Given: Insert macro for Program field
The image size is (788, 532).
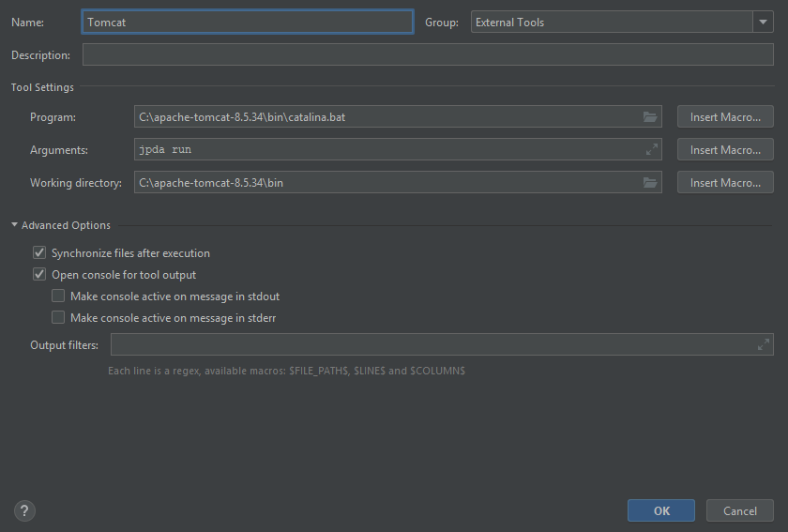Looking at the screenshot, I should coord(725,117).
